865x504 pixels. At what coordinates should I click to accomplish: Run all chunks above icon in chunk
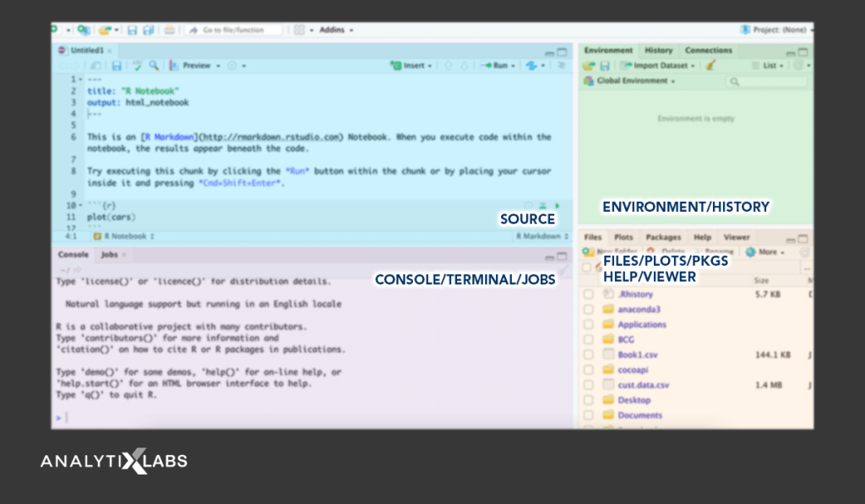(543, 206)
